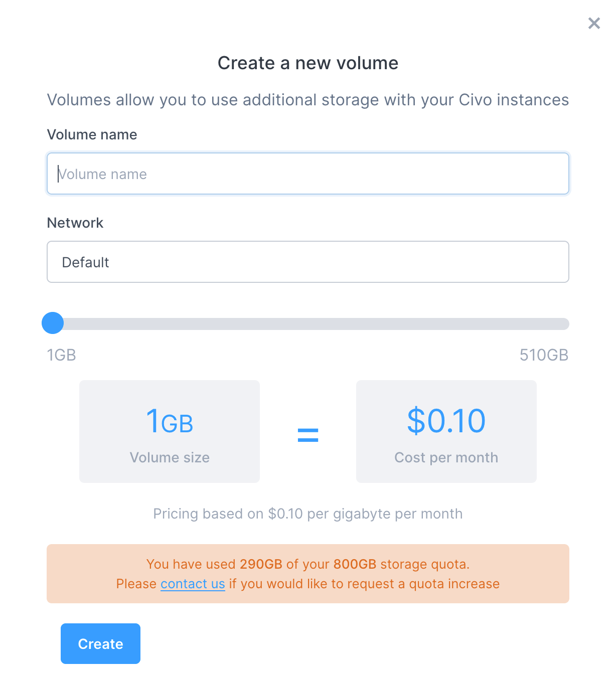
Task: Click the 800GB storage quota figure
Action: pos(355,565)
